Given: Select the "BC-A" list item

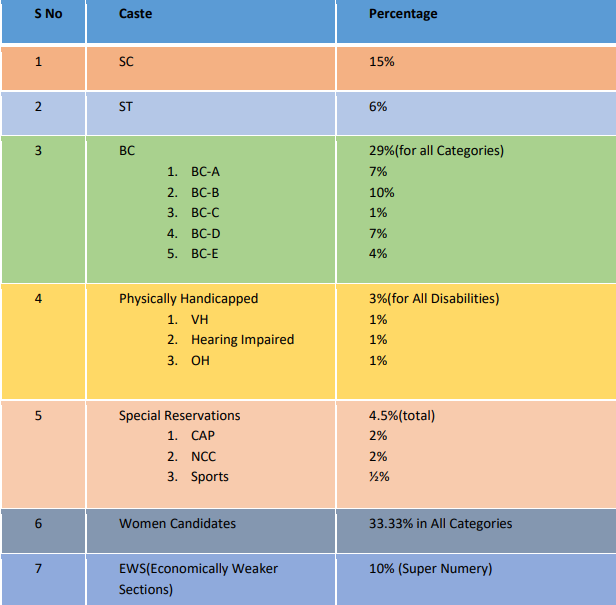Looking at the screenshot, I should point(205,172).
